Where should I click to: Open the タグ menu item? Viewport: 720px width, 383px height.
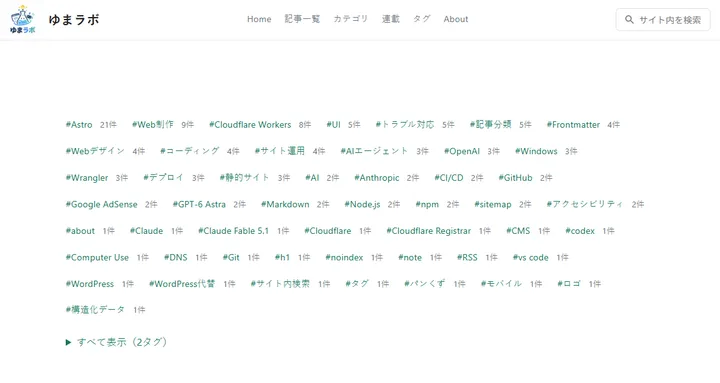422,19
